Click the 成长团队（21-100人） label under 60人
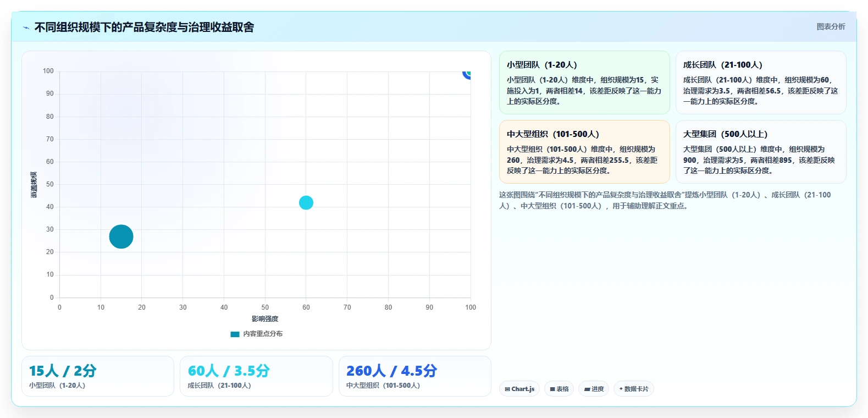Image resolution: width=868 pixels, height=418 pixels. click(x=219, y=386)
